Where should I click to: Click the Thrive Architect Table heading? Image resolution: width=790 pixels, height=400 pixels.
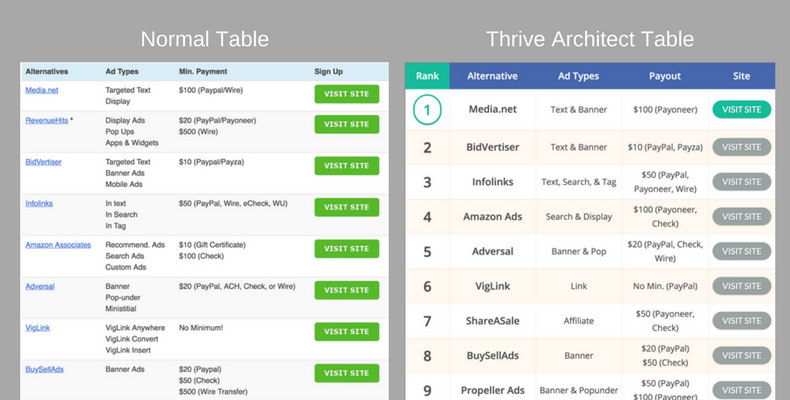tap(590, 39)
